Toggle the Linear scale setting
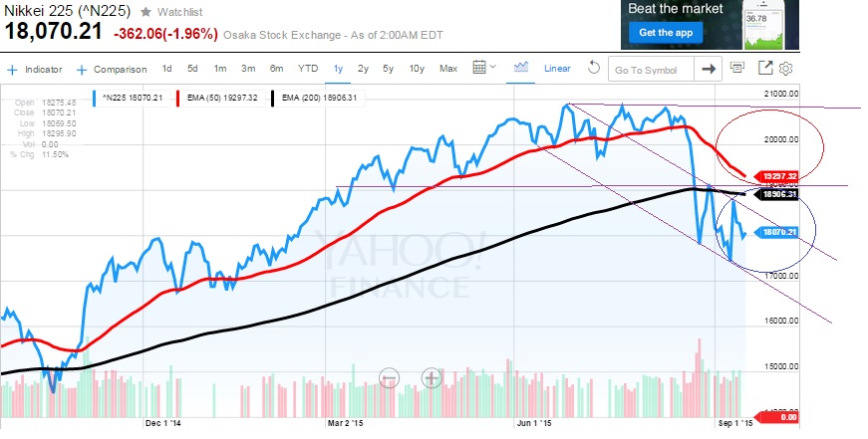Image resolution: width=868 pixels, height=439 pixels. click(557, 69)
